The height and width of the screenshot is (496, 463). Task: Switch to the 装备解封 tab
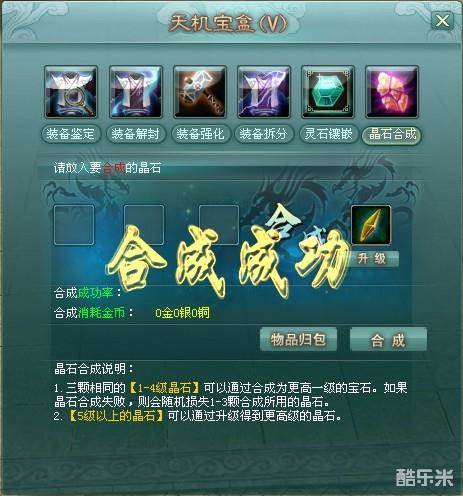point(135,134)
